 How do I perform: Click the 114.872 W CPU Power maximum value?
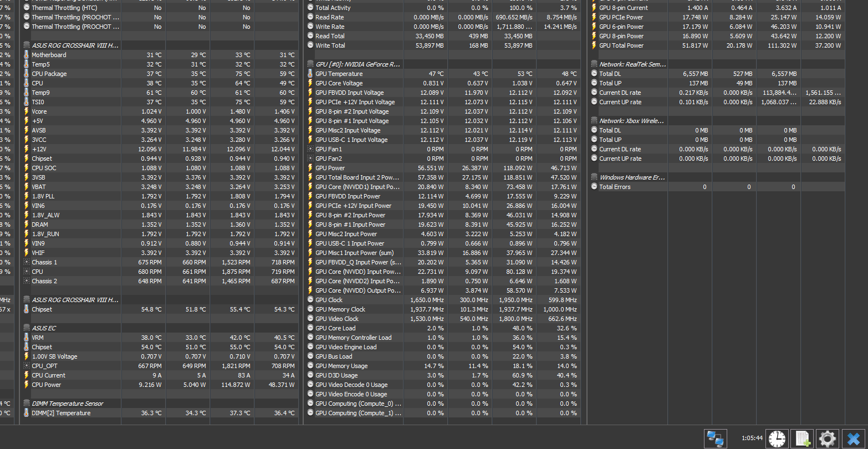click(236, 385)
